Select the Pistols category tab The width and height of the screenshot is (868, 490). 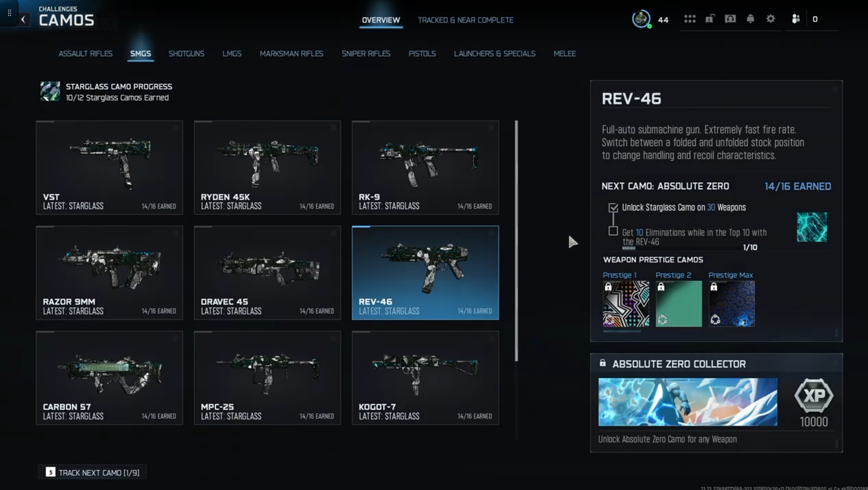[422, 53]
